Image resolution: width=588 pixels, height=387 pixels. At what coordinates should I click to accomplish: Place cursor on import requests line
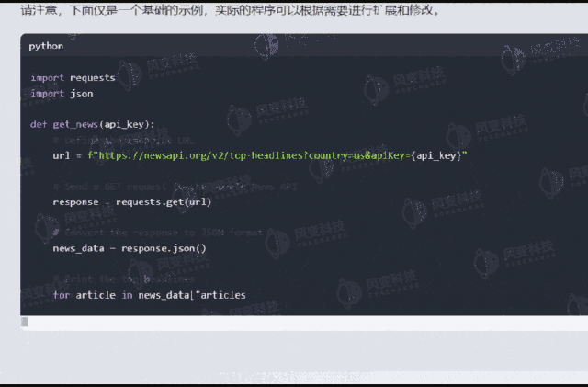(x=73, y=77)
